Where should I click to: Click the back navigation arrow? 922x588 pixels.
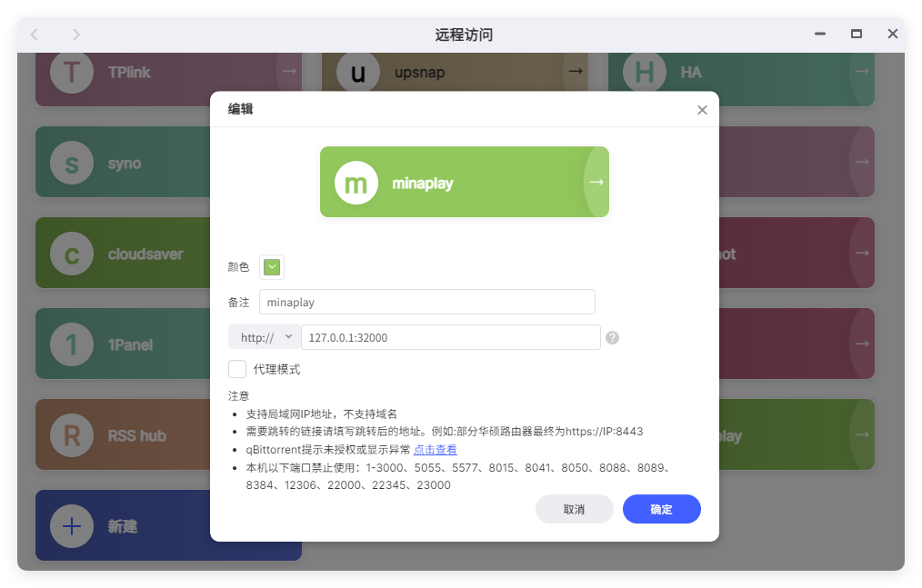point(34,34)
